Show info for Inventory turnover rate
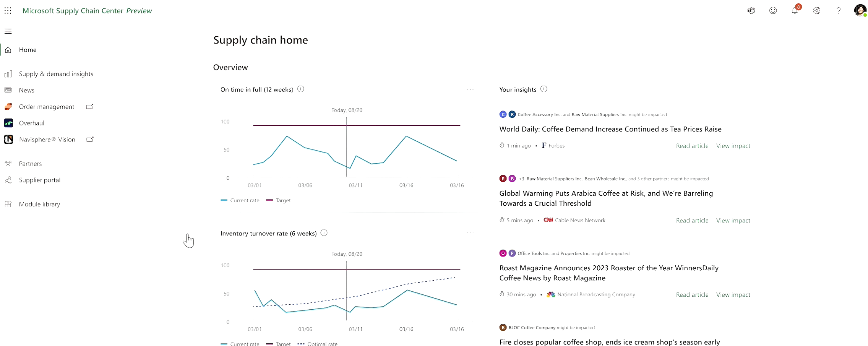 click(x=324, y=233)
